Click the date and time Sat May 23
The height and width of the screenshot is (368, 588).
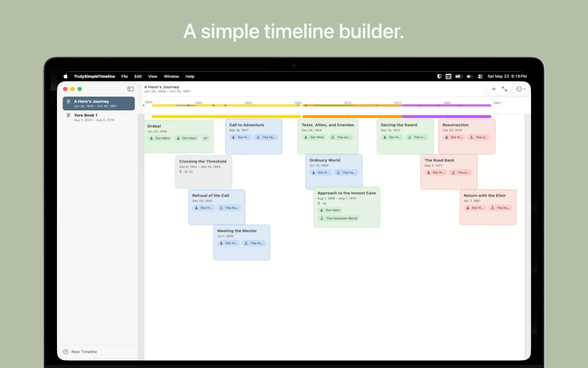coord(507,76)
